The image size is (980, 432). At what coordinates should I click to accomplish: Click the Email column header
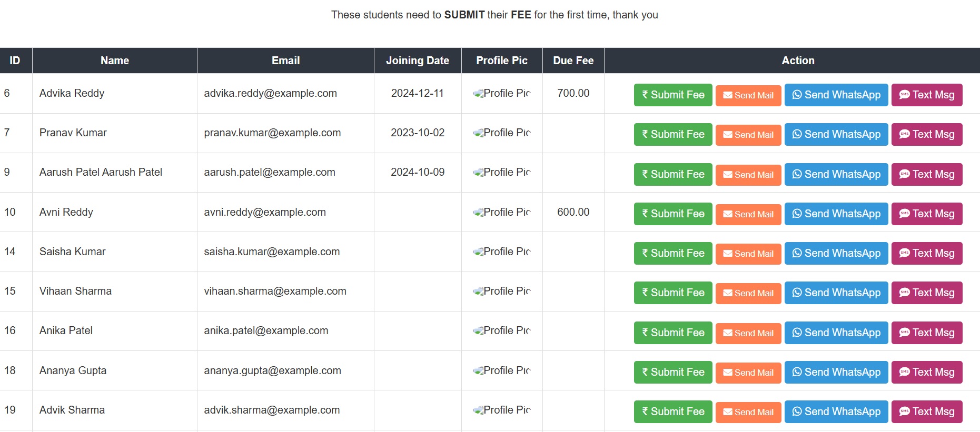click(286, 61)
